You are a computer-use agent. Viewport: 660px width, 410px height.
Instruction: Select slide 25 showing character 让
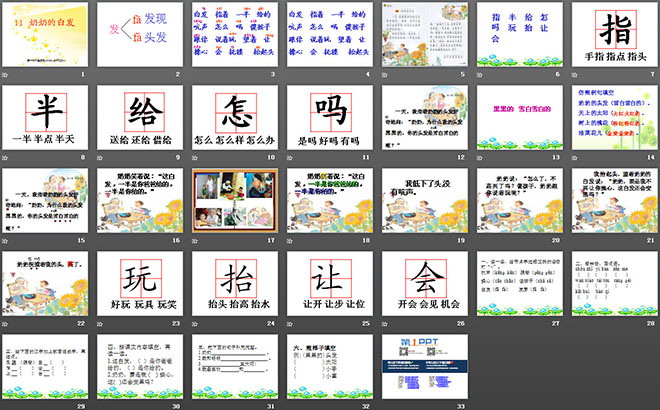[330, 284]
